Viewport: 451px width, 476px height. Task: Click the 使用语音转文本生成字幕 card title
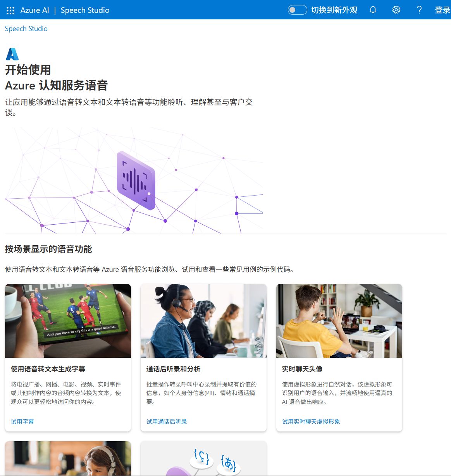coord(48,369)
